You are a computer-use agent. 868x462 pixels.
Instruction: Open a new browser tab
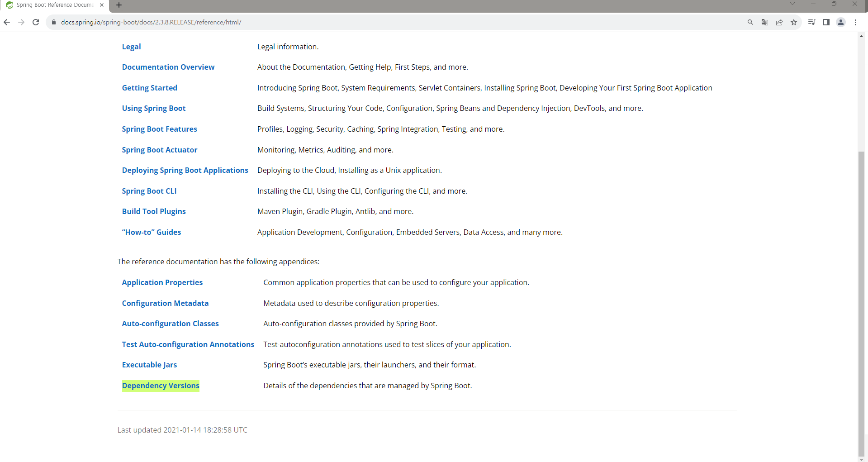(x=119, y=5)
